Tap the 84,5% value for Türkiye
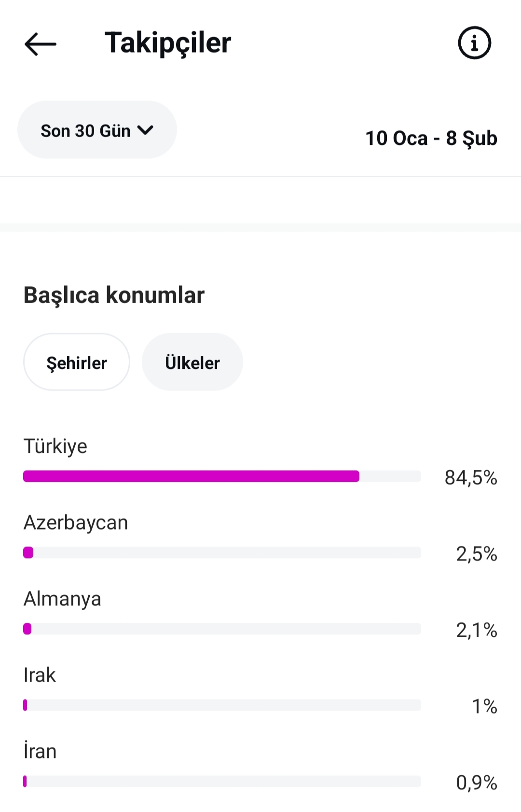Viewport: 521px width, 812px height. [x=471, y=477]
